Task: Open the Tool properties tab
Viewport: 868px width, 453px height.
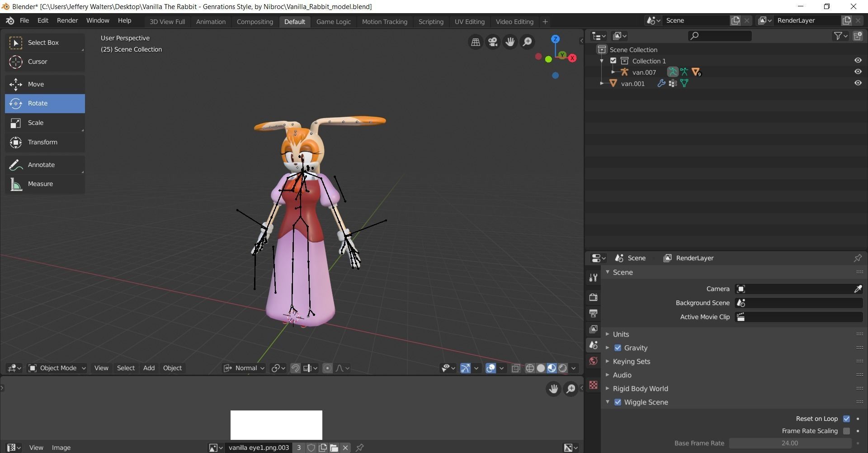Action: [x=593, y=277]
